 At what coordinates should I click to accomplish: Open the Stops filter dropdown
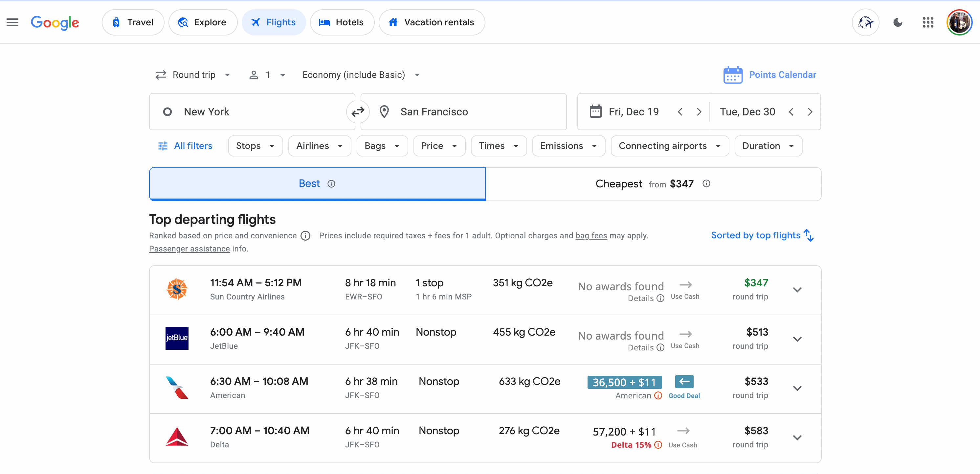(x=255, y=146)
